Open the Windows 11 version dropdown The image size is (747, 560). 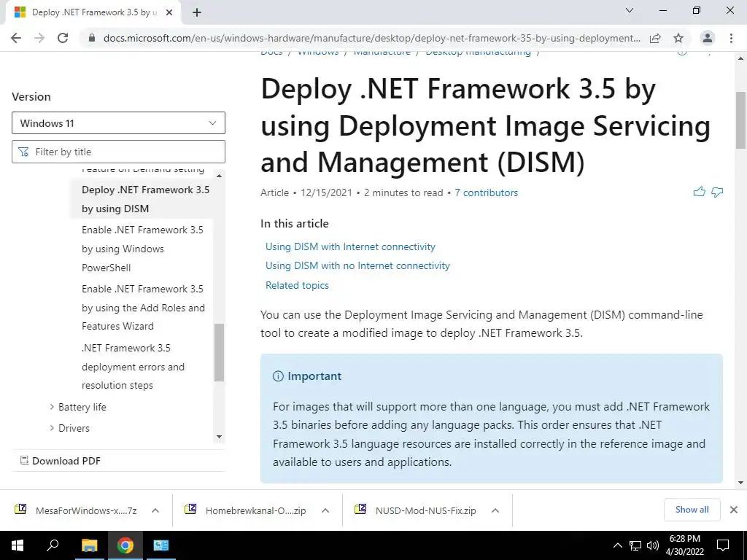[x=118, y=123]
